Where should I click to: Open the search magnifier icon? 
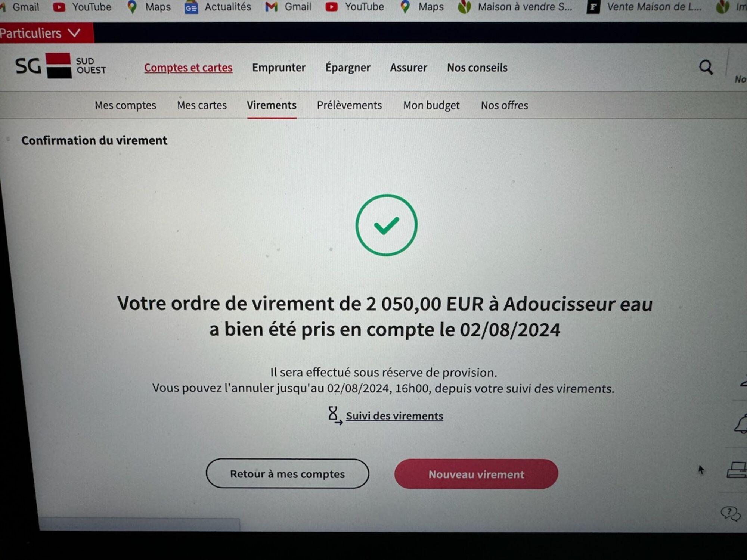706,67
